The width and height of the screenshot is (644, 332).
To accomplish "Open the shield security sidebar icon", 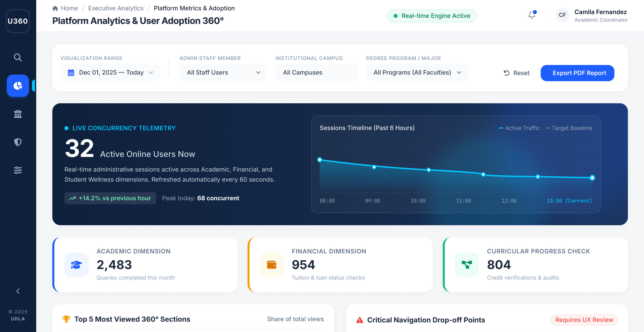I will click(18, 142).
